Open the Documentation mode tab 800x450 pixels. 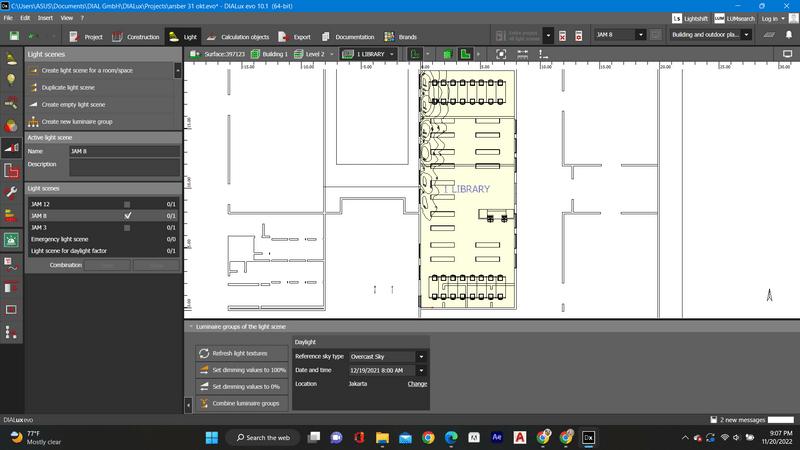pos(348,37)
